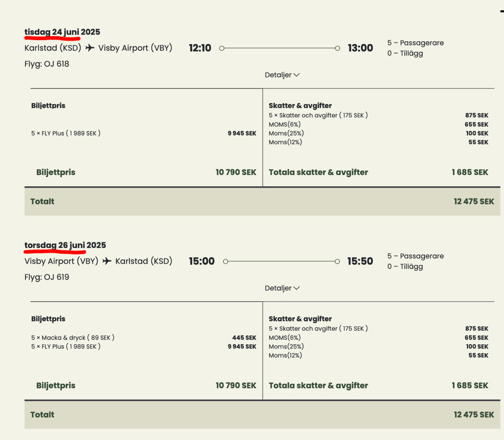
Task: Click the departure circle marker at 12:10
Action: [222, 48]
